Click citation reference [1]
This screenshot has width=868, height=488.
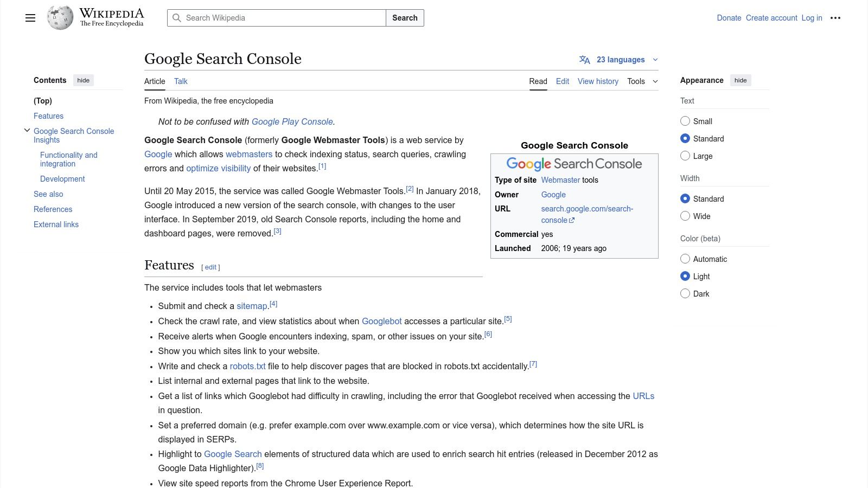(322, 166)
